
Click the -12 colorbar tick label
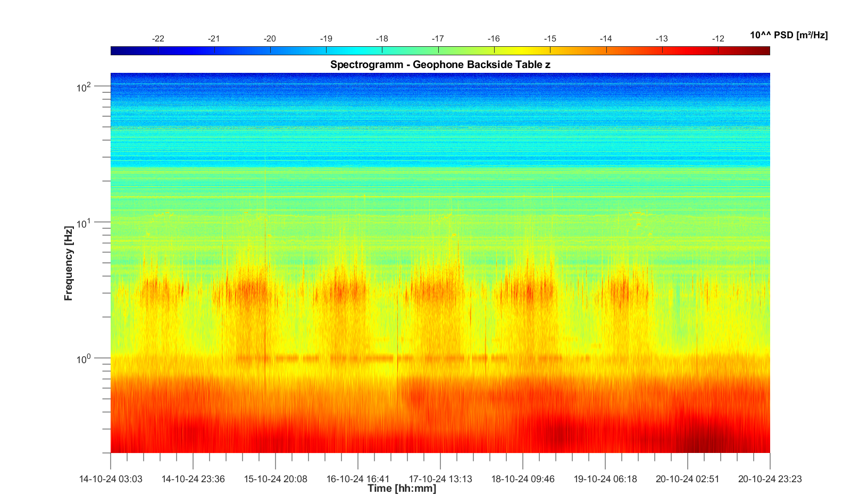pos(718,38)
